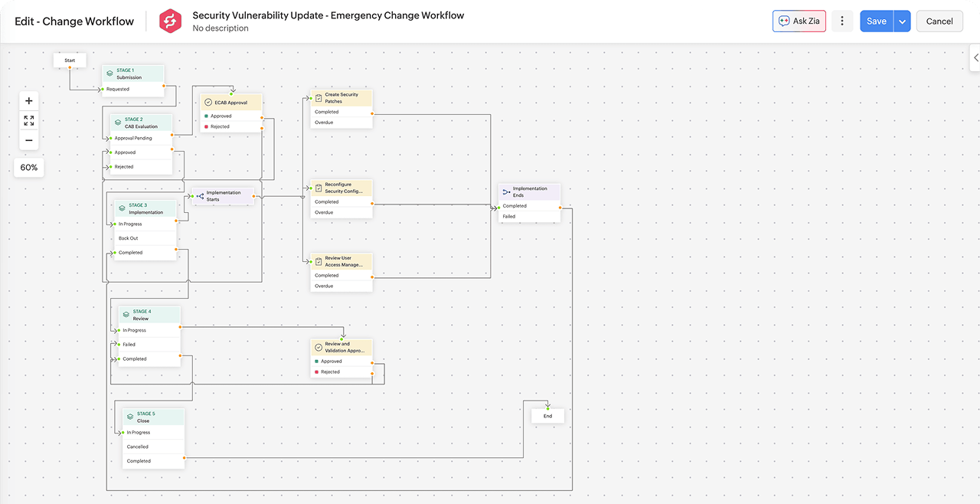Image resolution: width=980 pixels, height=504 pixels.
Task: Select Overdue under Reconfigure Security Config
Action: pyautogui.click(x=341, y=212)
